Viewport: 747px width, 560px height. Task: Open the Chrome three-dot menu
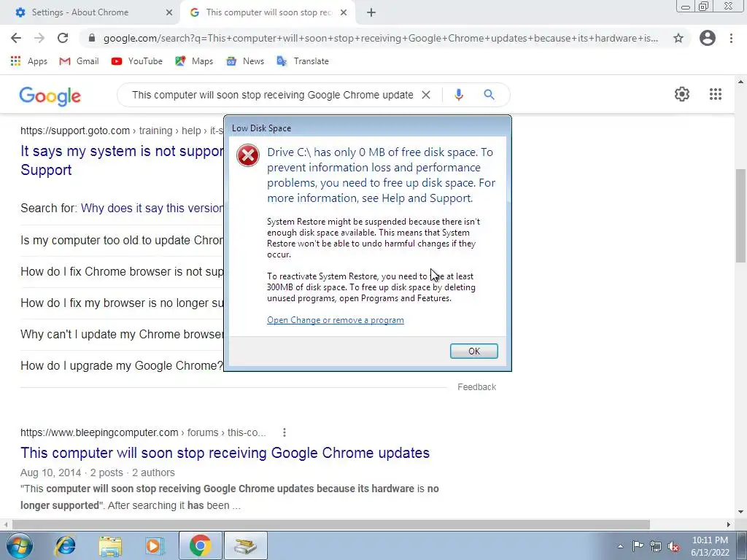[x=731, y=38]
